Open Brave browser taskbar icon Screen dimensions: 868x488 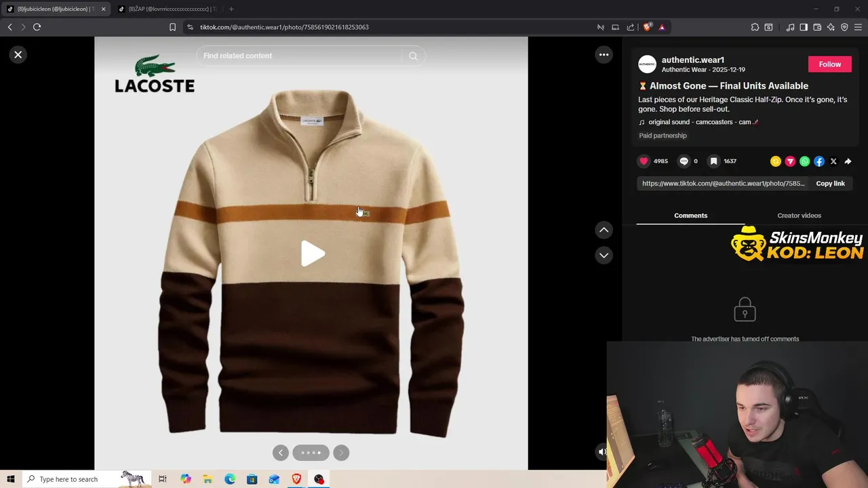(296, 479)
